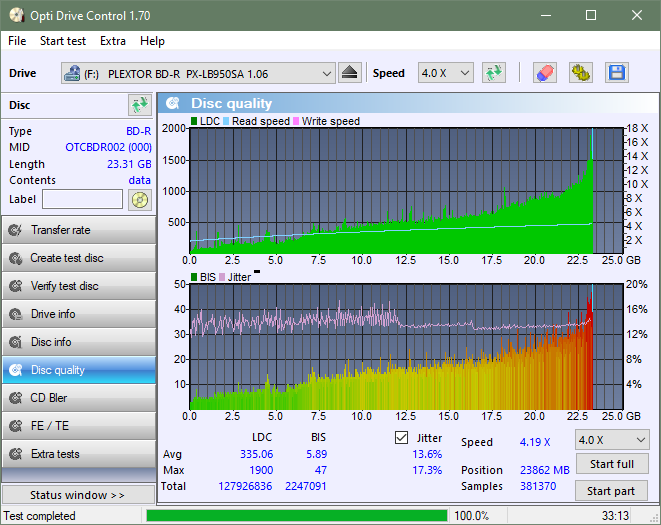
Task: Click the drive icon in Drive selector
Action: pyautogui.click(x=72, y=73)
